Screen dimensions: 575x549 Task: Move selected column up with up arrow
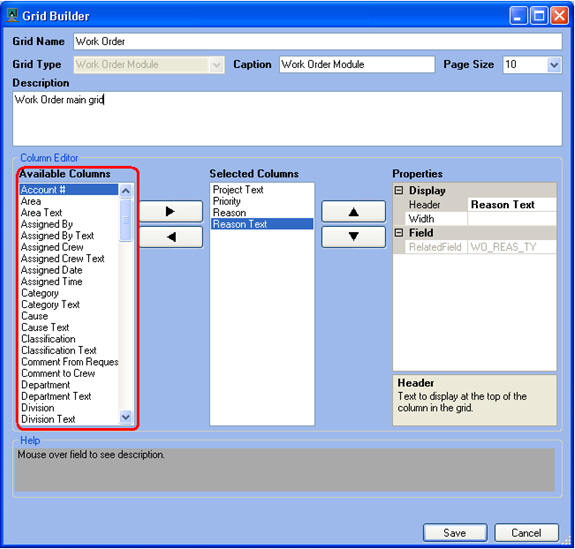[x=354, y=211]
